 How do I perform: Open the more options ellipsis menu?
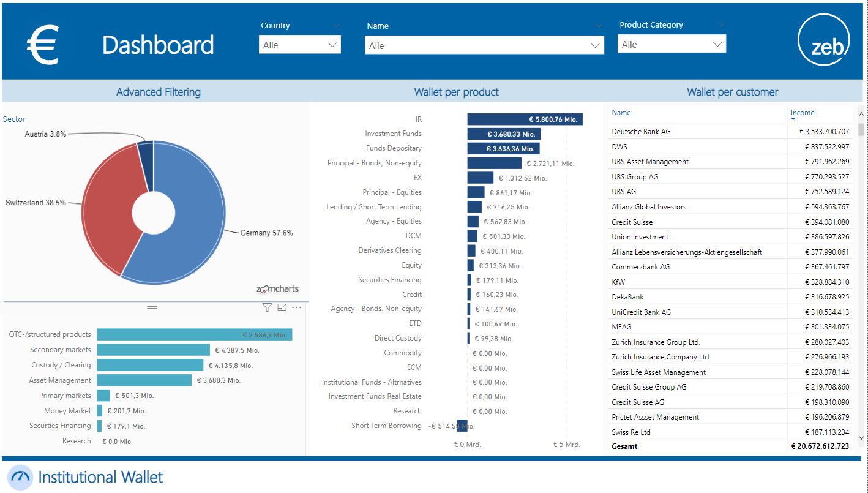click(297, 307)
